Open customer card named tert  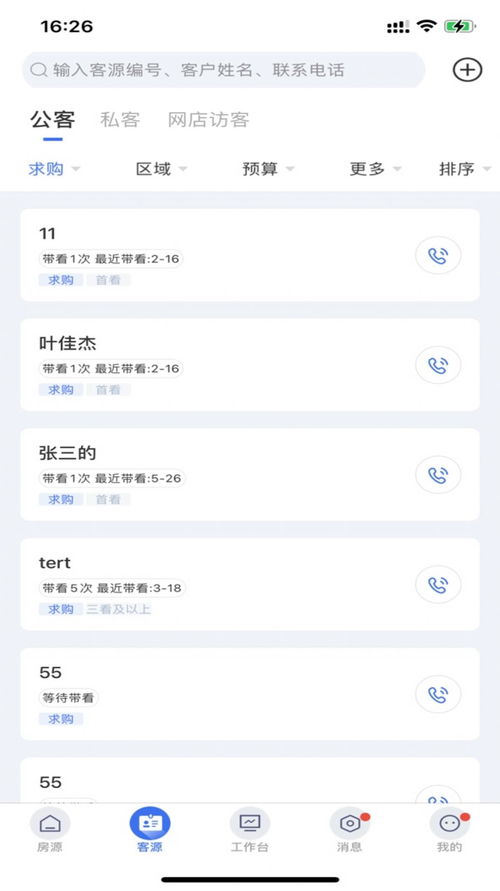pos(250,584)
